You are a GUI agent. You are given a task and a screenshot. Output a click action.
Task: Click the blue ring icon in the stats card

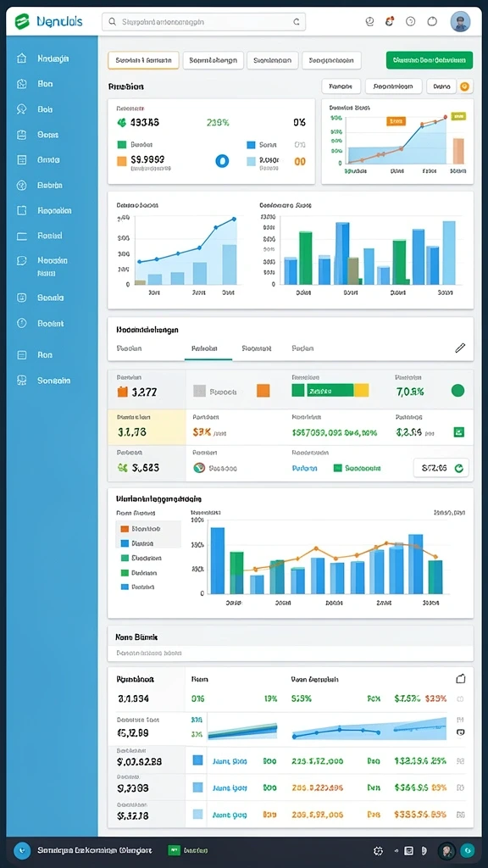(x=222, y=161)
